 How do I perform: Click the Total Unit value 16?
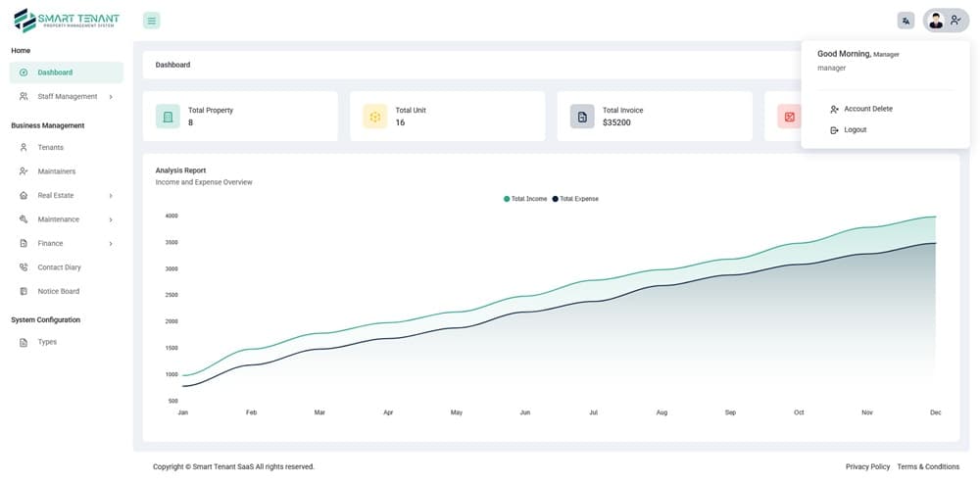pos(400,122)
